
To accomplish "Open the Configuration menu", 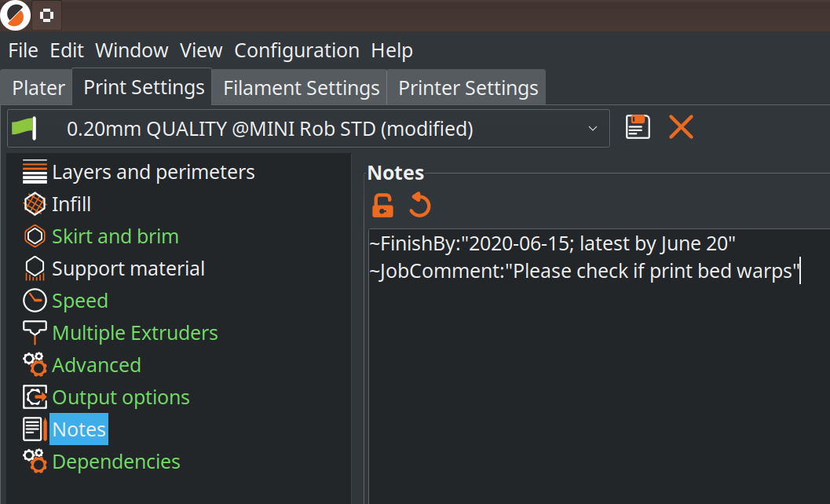I will click(297, 50).
